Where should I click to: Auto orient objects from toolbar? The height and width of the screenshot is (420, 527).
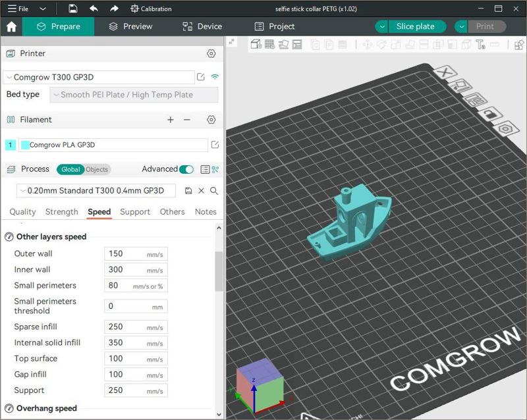click(x=283, y=44)
